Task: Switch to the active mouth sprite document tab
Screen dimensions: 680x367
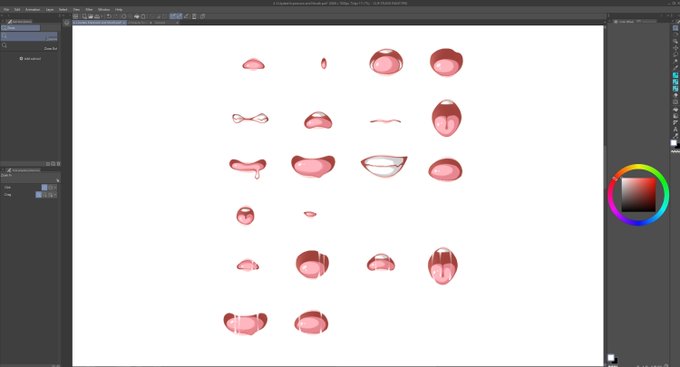Action: point(99,22)
